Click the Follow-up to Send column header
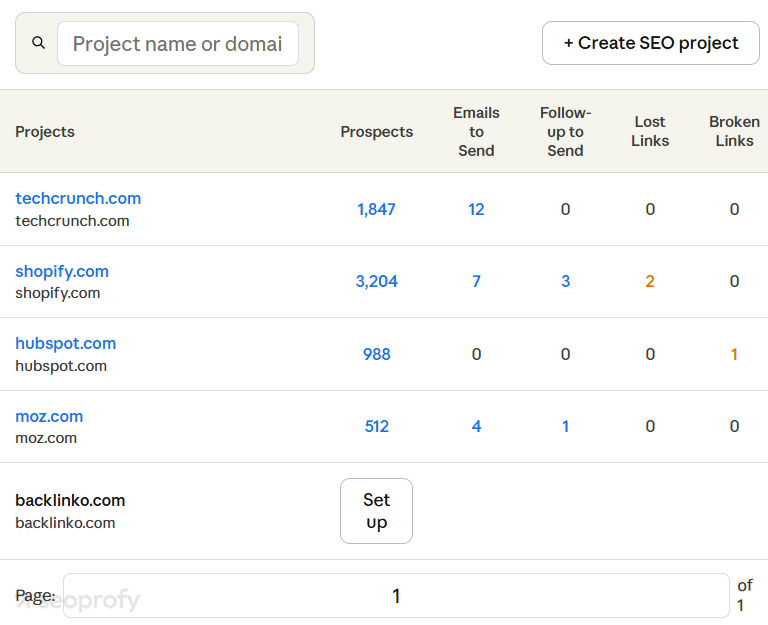Image resolution: width=768 pixels, height=625 pixels. pos(565,132)
